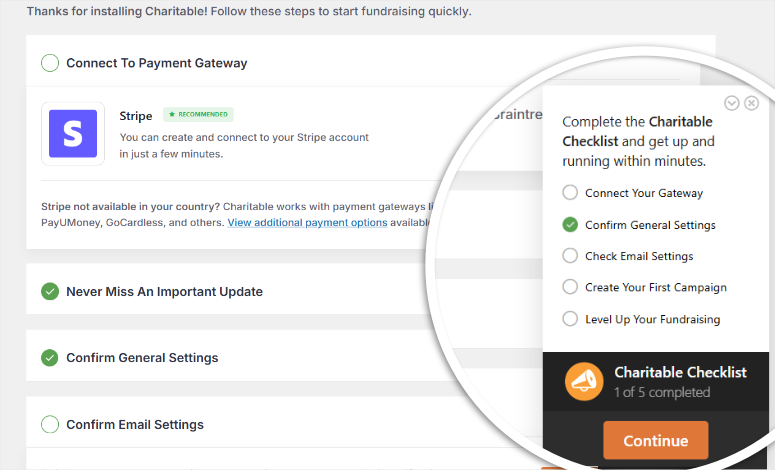Click green checkmark beside Never Miss An Important Update
Image resolution: width=775 pixels, height=470 pixels.
coord(50,292)
